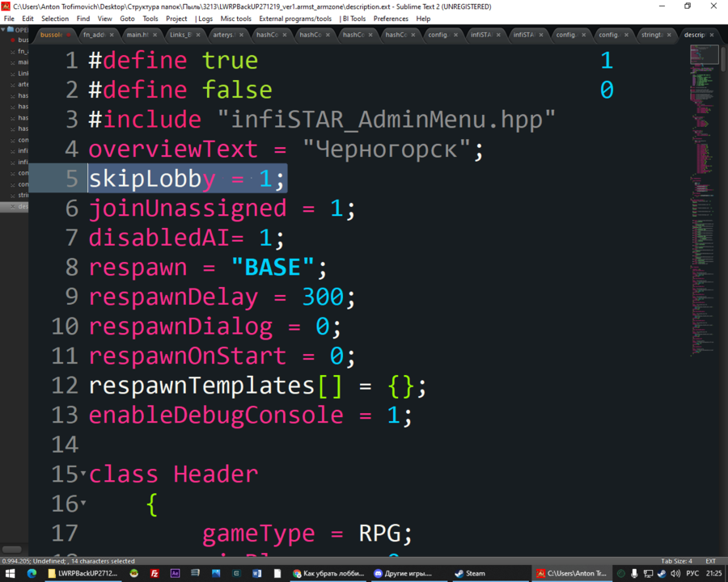Screen dimensions: 728x582
Task: Close the stringta tab
Action: [x=669, y=35]
